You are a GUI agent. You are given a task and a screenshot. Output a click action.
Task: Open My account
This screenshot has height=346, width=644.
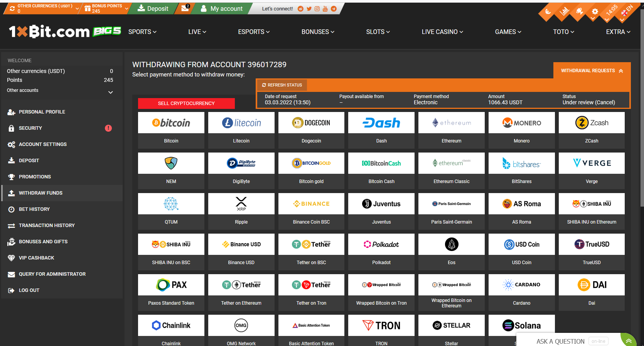(x=222, y=8)
